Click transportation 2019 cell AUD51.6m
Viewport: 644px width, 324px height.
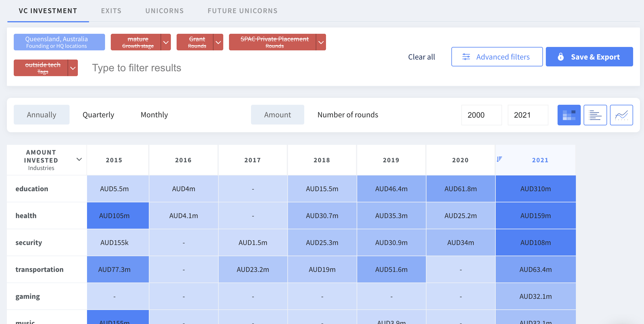(x=391, y=269)
